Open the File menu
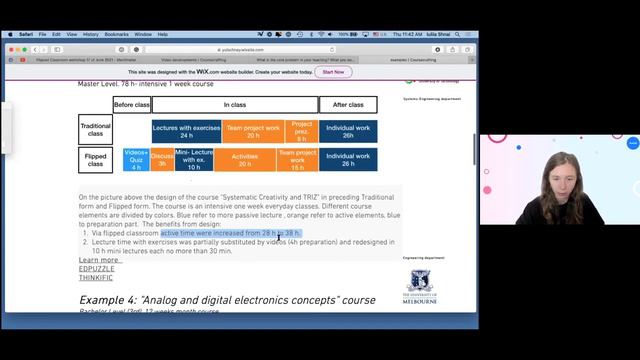This screenshot has height=360, width=640. pyautogui.click(x=42, y=35)
